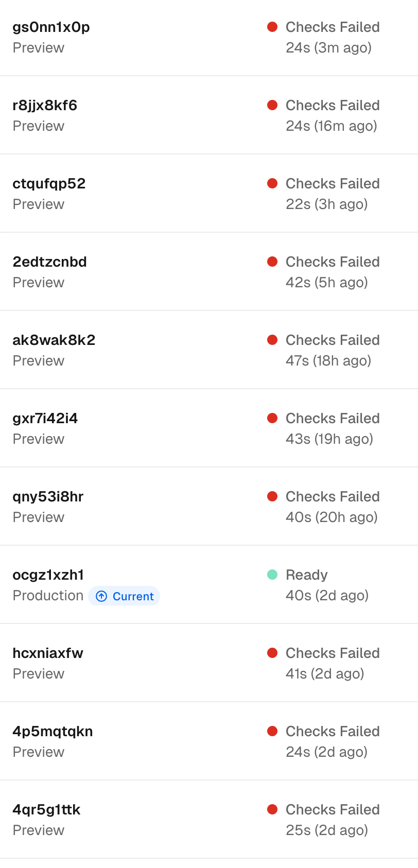This screenshot has height=868, width=418.
Task: Click red status dot for 4qr5g1ttk
Action: click(272, 809)
